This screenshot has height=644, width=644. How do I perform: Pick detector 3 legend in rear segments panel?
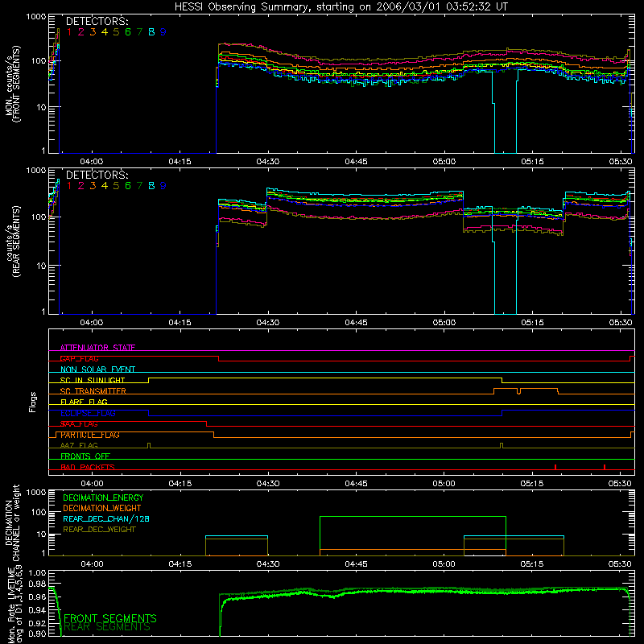pyautogui.click(x=93, y=186)
